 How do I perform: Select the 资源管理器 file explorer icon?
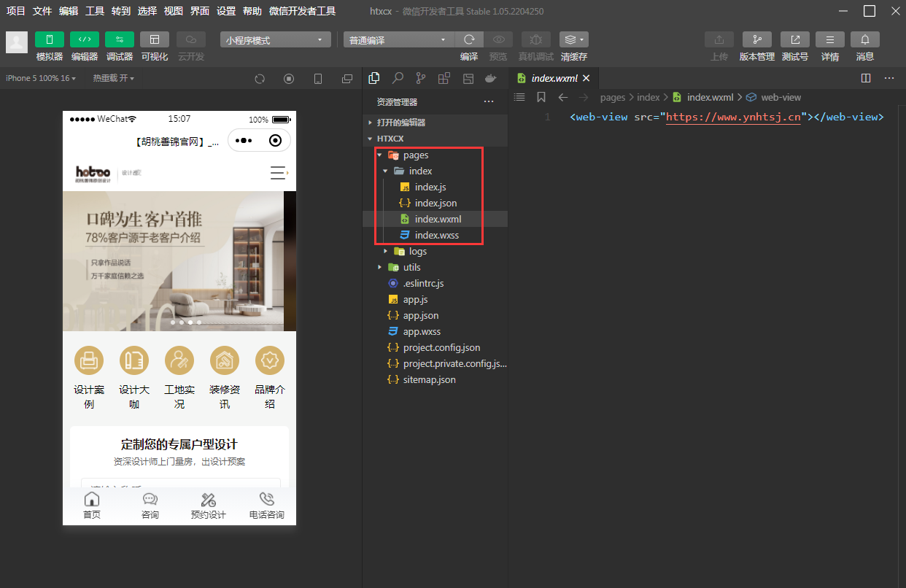pyautogui.click(x=374, y=78)
